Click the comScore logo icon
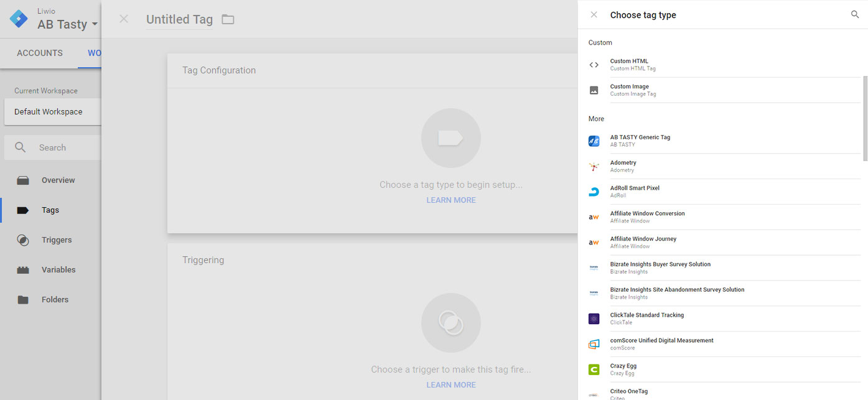 [594, 345]
